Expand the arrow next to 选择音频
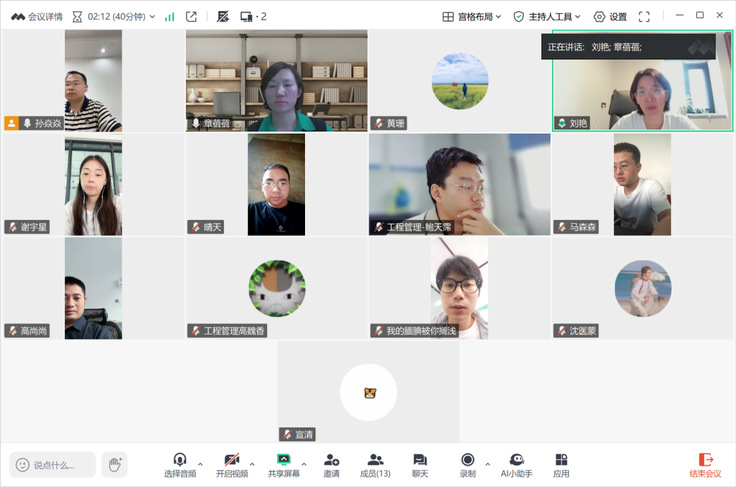Screen dimensions: 736x487 click(x=200, y=464)
